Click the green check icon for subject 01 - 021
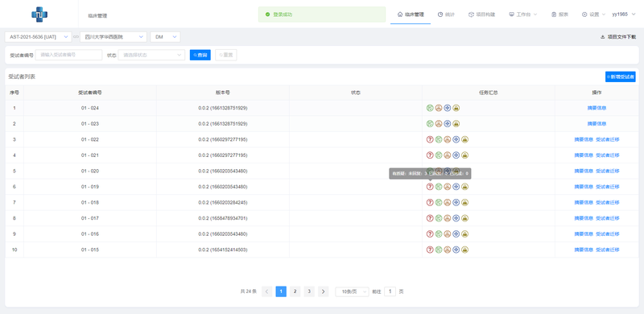Screen dimensions: 644x314 click(439, 155)
